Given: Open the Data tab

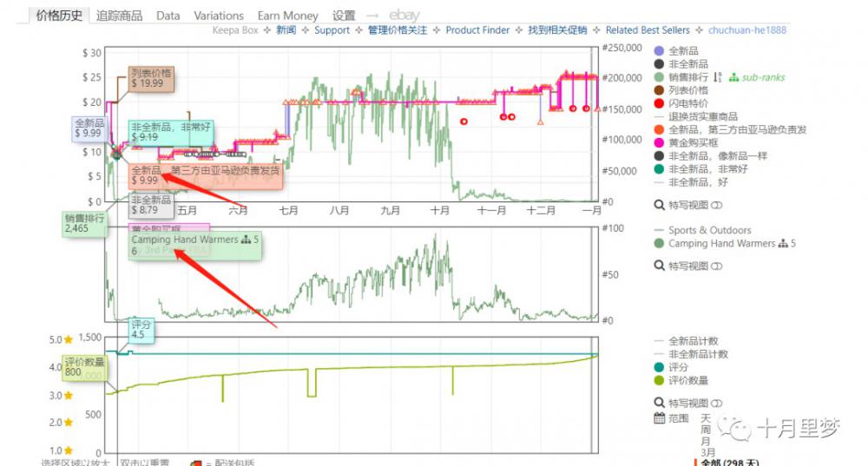Looking at the screenshot, I should point(168,16).
